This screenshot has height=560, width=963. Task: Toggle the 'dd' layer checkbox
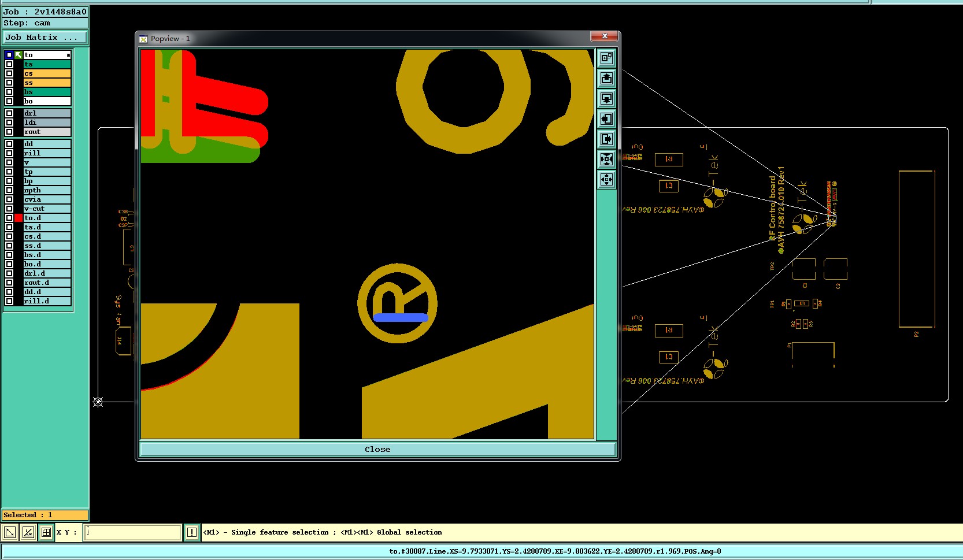tap(9, 144)
